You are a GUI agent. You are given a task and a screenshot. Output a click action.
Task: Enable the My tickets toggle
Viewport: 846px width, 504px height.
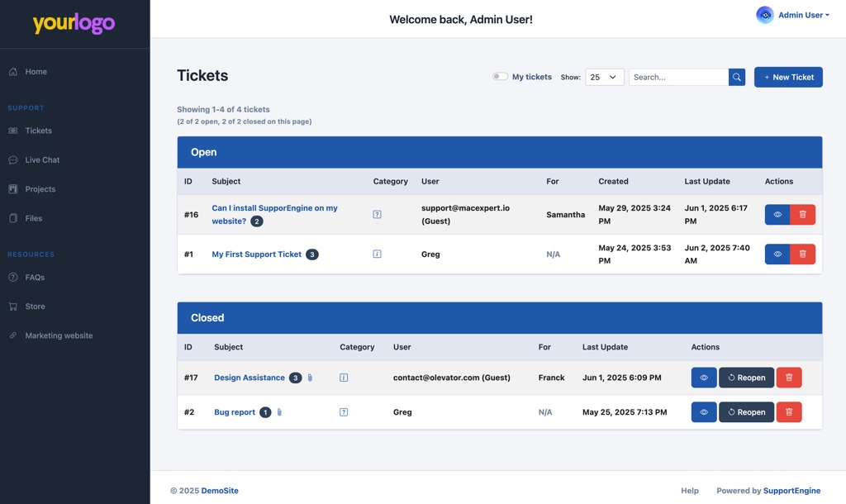click(500, 75)
